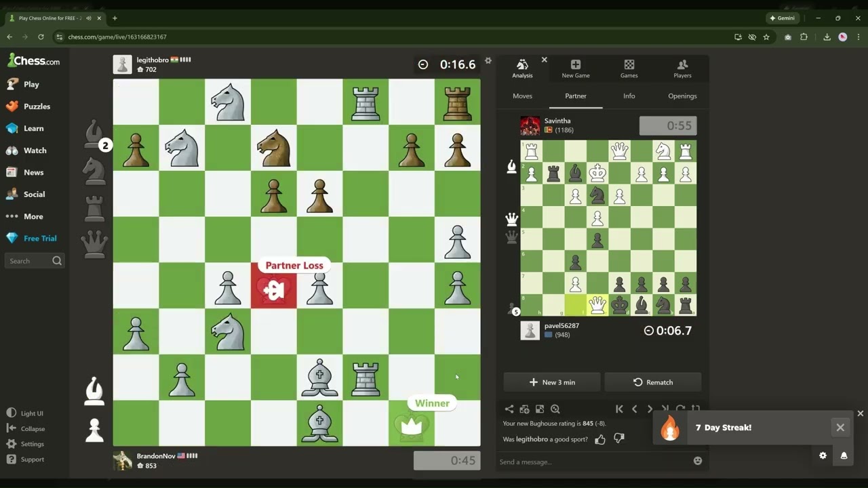Screen dimensions: 868x488
Task: Close the Analysis side panel
Action: 544,60
